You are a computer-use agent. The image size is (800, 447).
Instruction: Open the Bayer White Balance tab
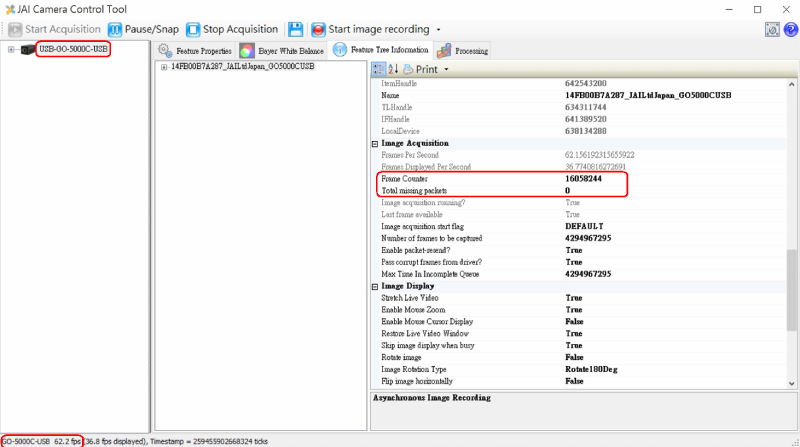click(281, 50)
